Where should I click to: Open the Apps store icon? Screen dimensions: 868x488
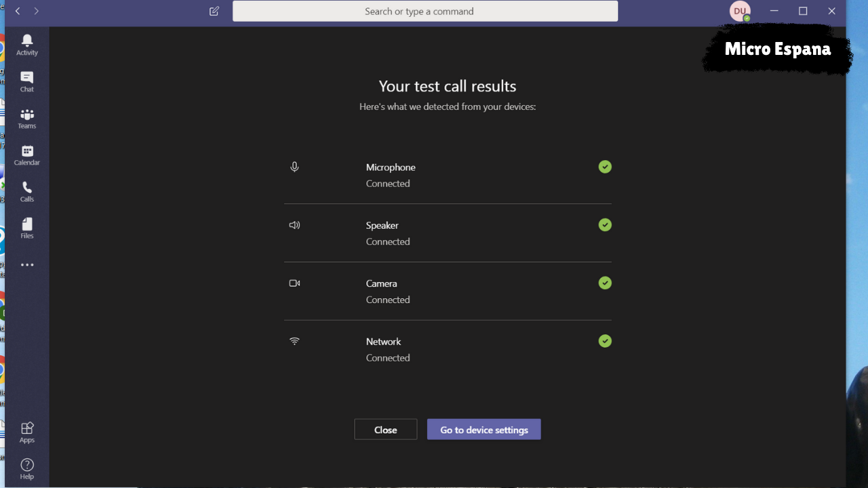tap(27, 432)
